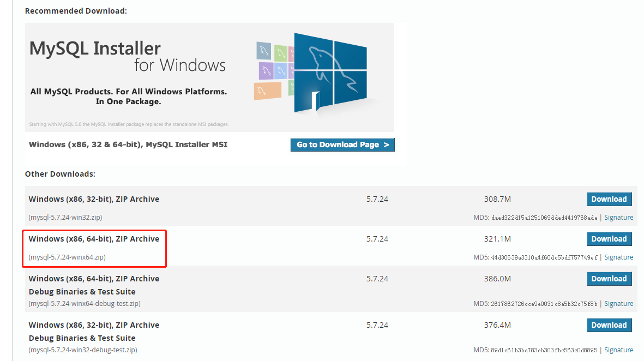The height and width of the screenshot is (361, 644).
Task: Click the MD5 hash starting with 26178627
Action: click(544, 304)
